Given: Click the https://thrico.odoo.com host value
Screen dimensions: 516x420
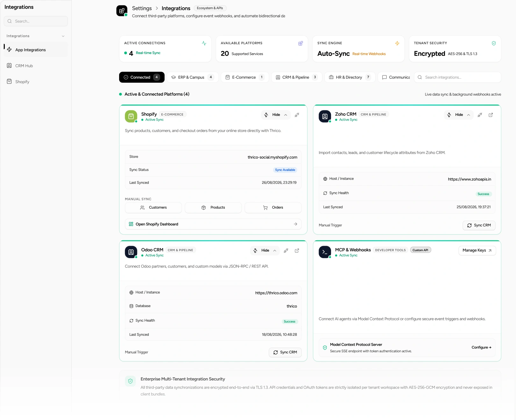Looking at the screenshot, I should [x=276, y=293].
